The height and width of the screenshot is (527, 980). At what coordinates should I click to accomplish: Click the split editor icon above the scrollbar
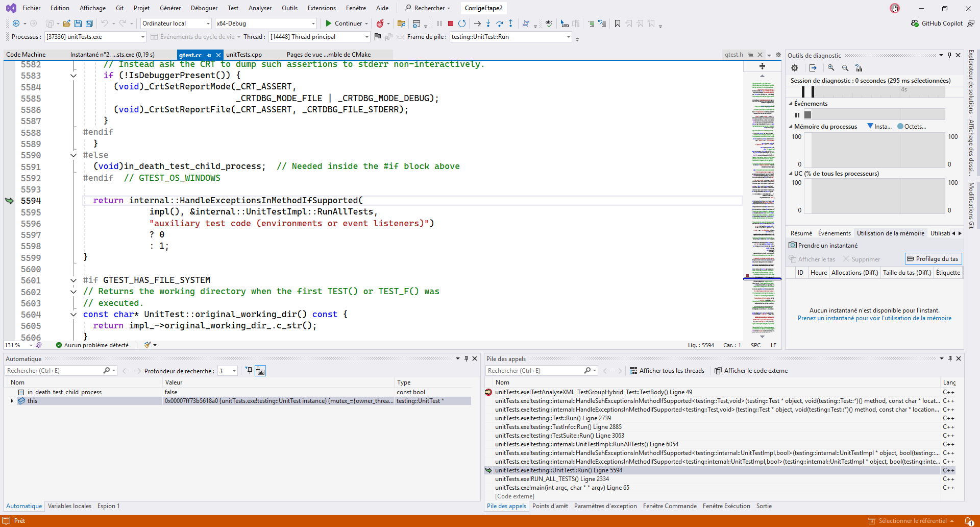click(762, 66)
